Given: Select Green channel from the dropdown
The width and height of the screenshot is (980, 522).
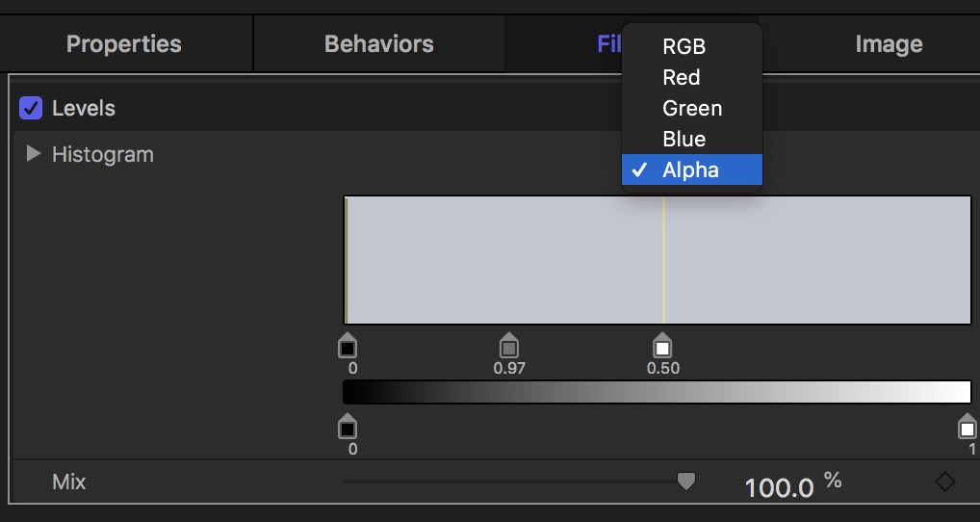Looking at the screenshot, I should coord(692,108).
